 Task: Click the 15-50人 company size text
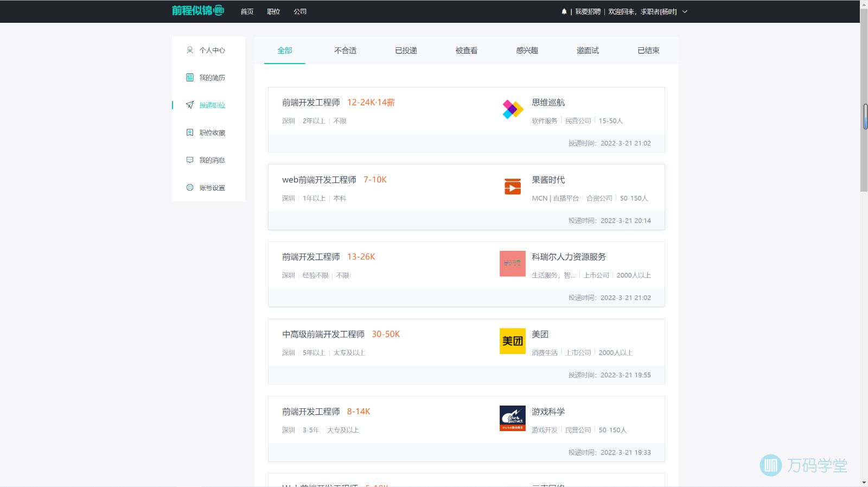611,121
